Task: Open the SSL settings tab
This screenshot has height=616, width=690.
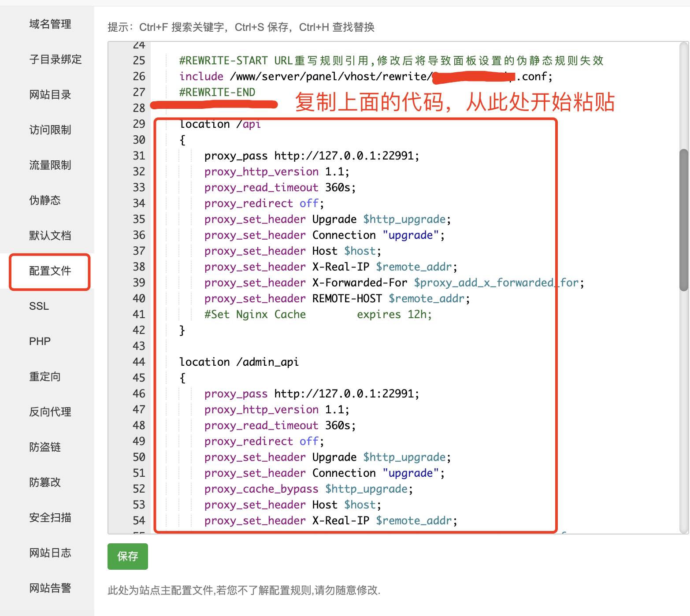Action: click(x=39, y=306)
